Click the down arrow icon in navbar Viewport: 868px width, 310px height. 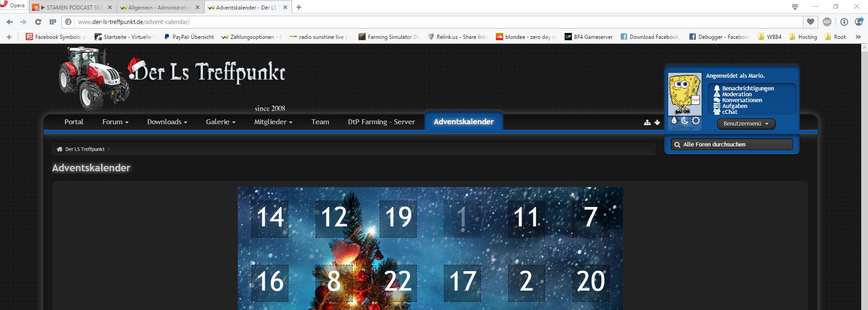657,122
